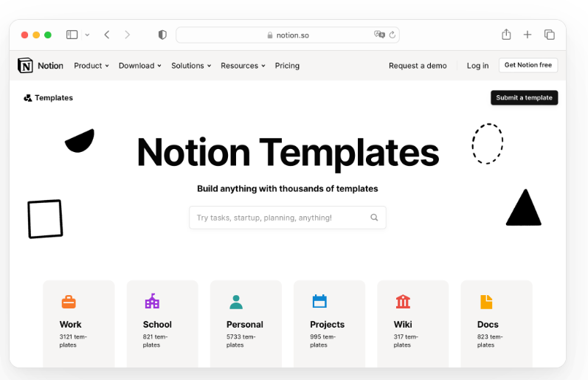Click the Notion wordmark text

tap(50, 66)
